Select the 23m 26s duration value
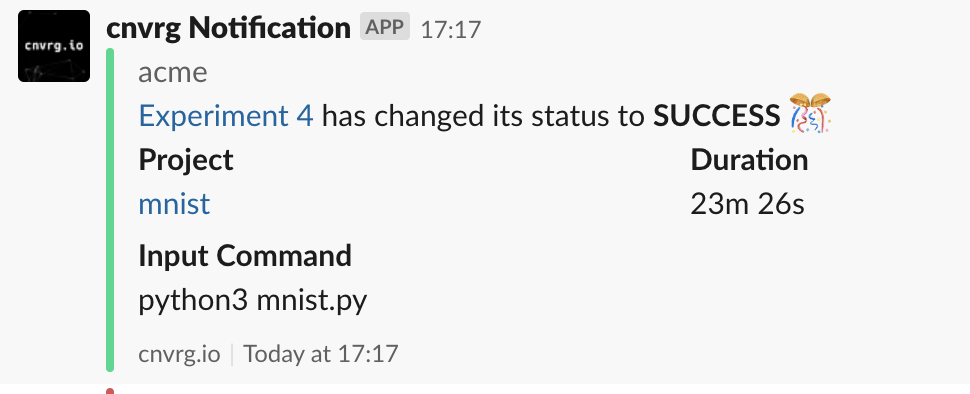 tap(747, 204)
